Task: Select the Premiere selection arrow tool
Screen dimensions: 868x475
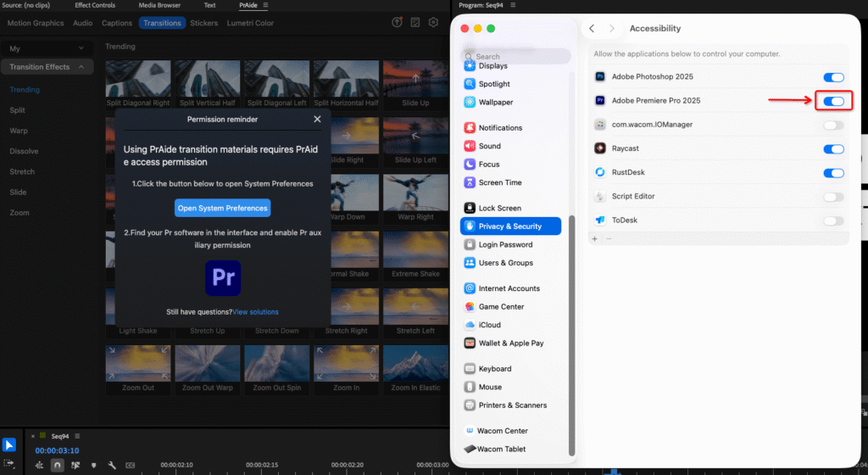Action: click(x=8, y=444)
